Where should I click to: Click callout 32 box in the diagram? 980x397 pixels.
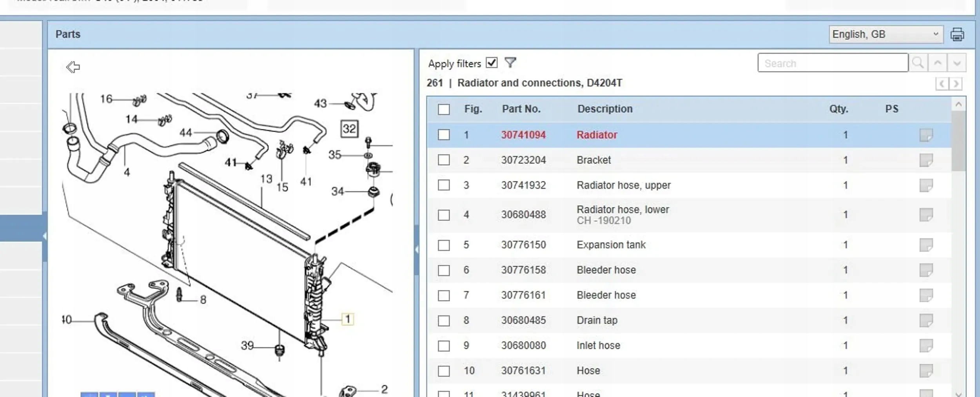pyautogui.click(x=349, y=129)
